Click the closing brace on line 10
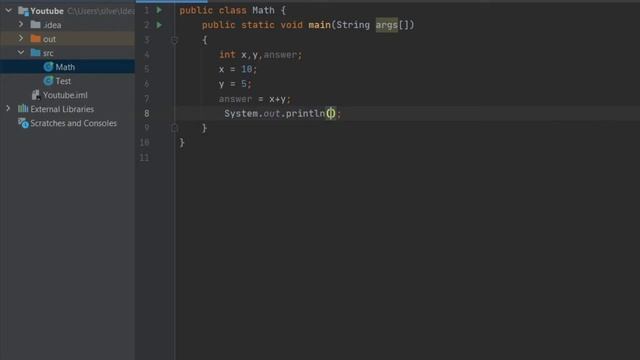Image resolution: width=640 pixels, height=360 pixels. pyautogui.click(x=182, y=142)
